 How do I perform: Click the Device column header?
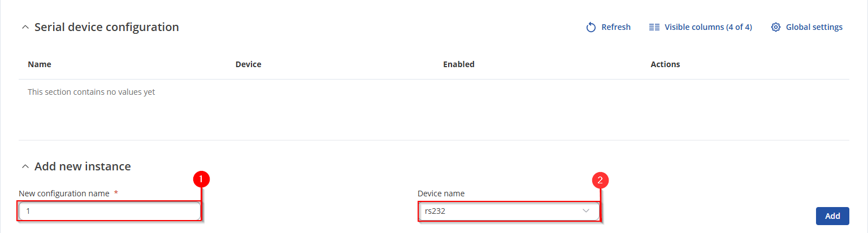248,64
